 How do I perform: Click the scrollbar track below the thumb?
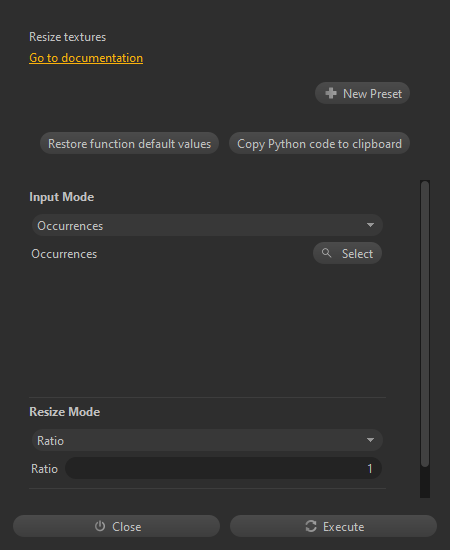tap(425, 482)
